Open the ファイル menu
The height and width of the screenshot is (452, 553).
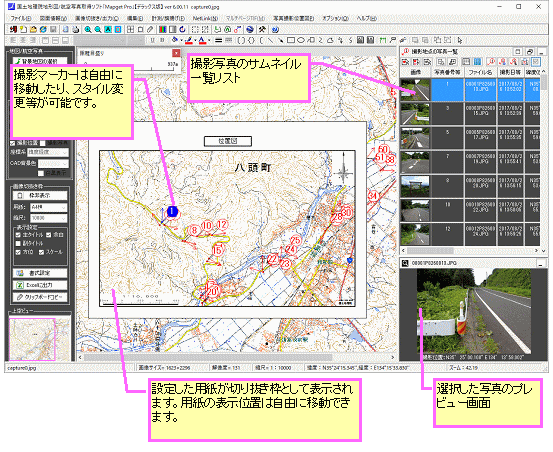coord(20,18)
